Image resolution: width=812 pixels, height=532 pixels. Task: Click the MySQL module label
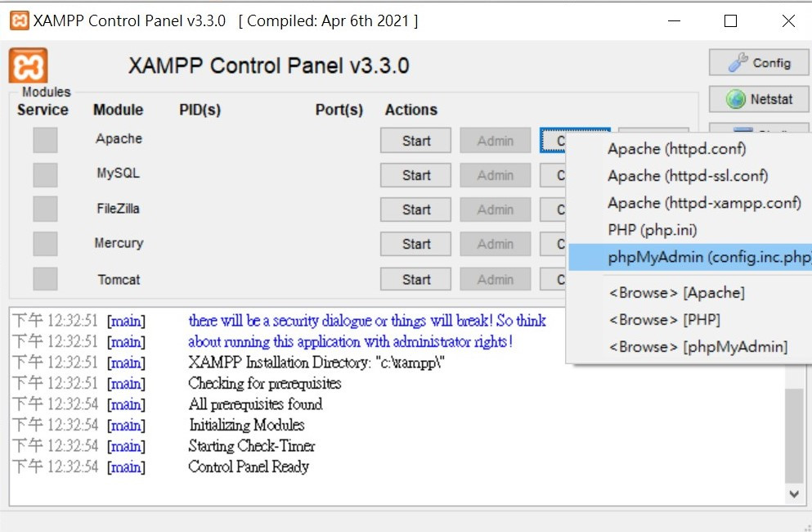coord(118,174)
